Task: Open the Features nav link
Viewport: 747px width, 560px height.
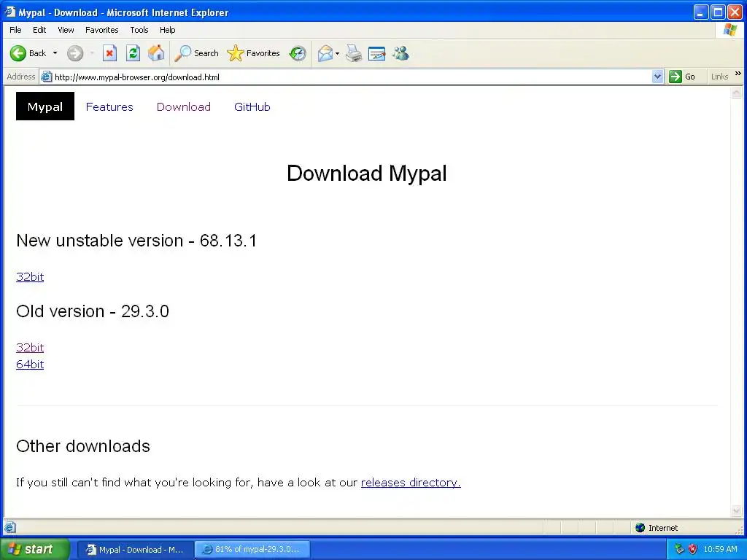Action: click(x=109, y=106)
